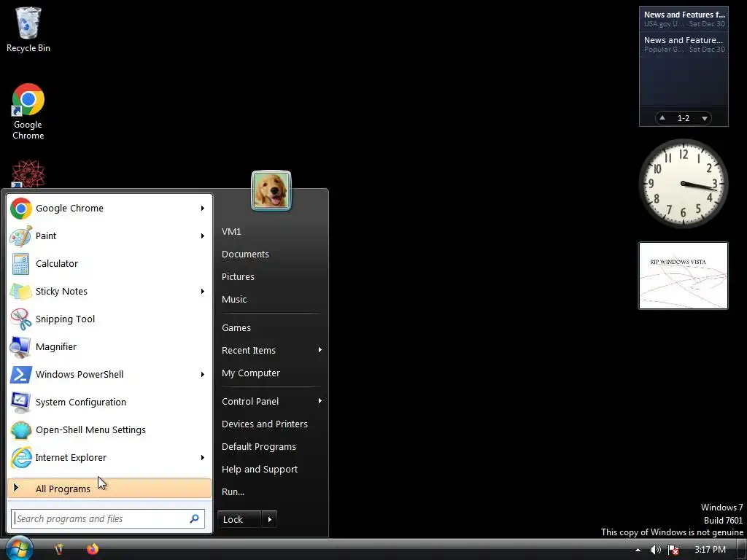Open Calculator from the Start menu
The image size is (747, 560).
tap(109, 264)
